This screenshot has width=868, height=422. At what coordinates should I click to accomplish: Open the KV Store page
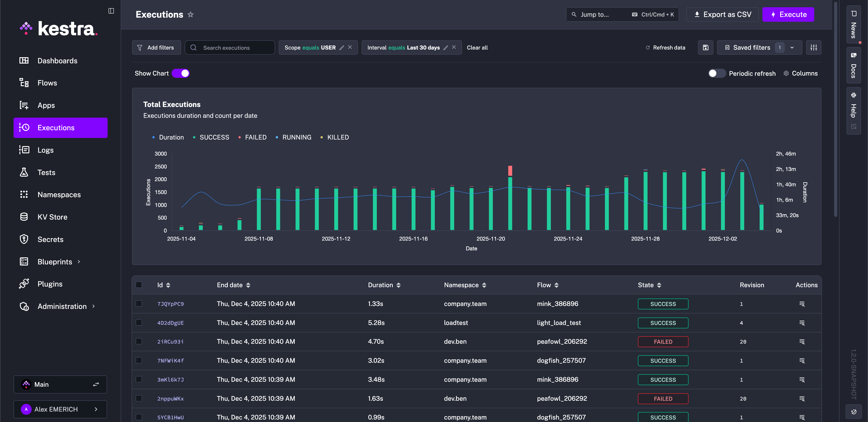tap(52, 217)
